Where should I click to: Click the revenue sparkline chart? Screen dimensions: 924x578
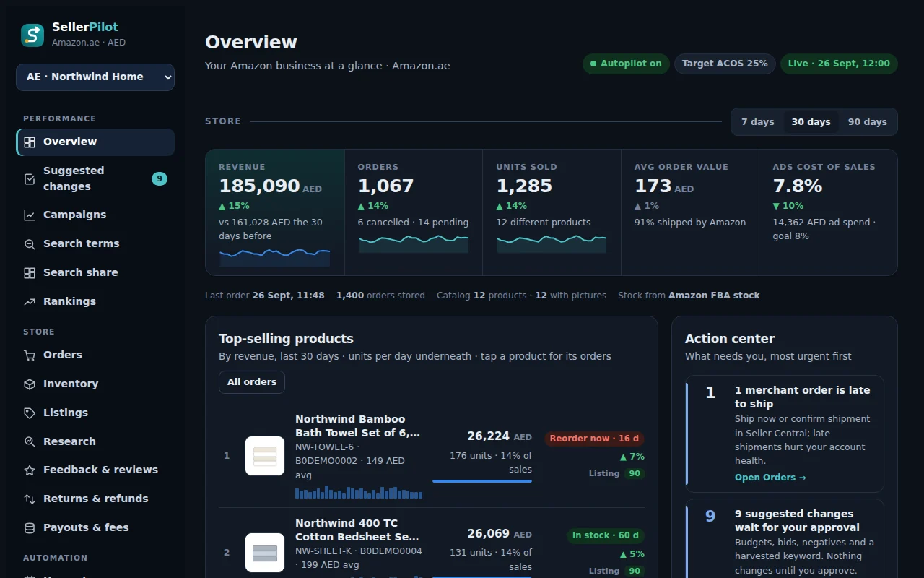coord(274,257)
